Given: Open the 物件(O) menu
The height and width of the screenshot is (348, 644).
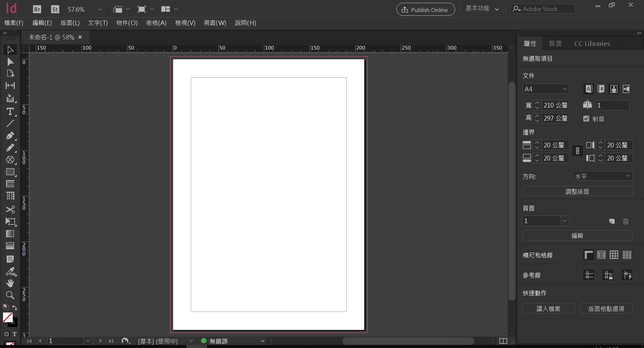Looking at the screenshot, I should 127,23.
